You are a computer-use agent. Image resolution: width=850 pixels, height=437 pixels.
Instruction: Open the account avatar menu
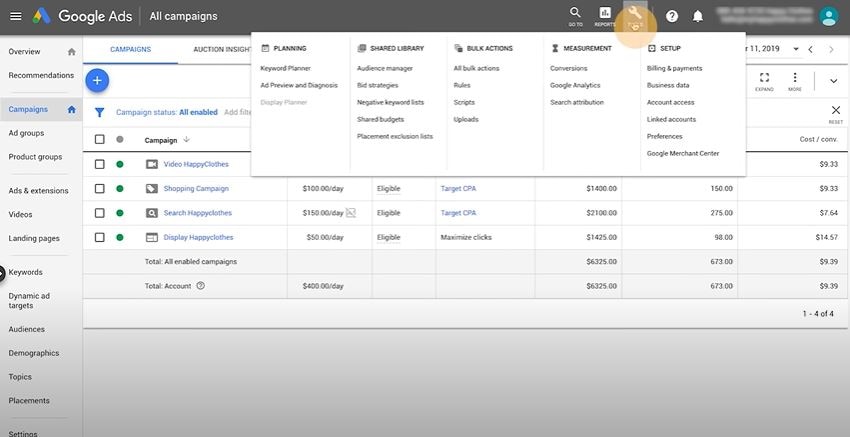point(828,16)
